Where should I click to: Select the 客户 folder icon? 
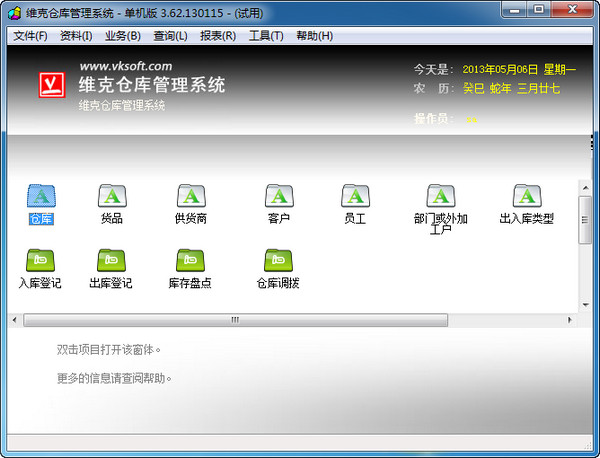click(279, 196)
